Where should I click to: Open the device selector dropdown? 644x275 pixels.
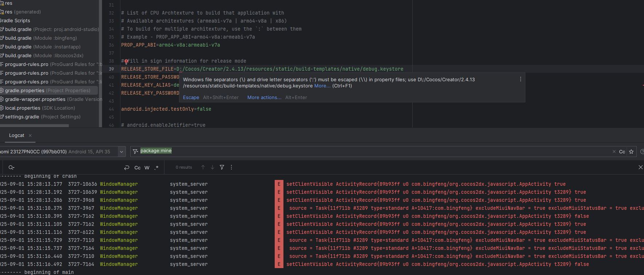click(x=122, y=152)
